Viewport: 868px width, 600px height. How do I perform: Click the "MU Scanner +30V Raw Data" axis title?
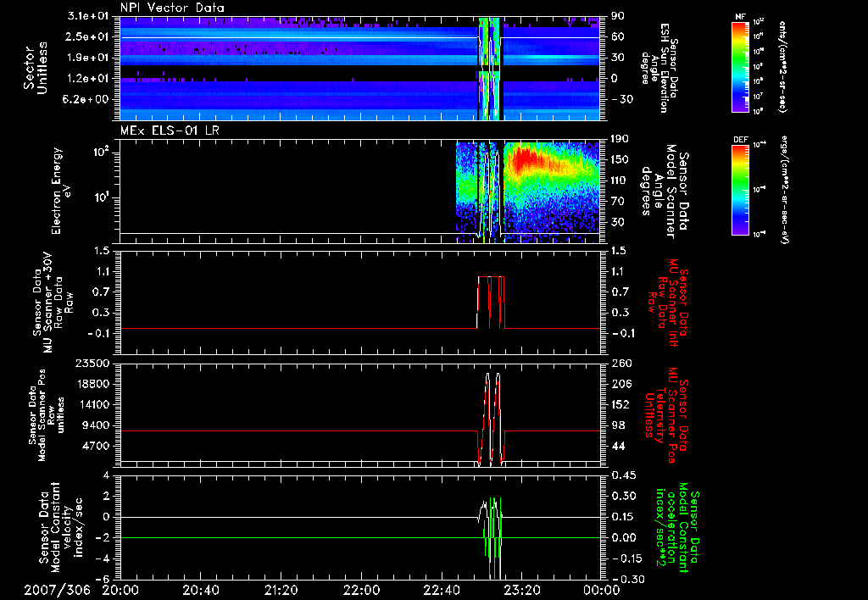tap(53, 303)
